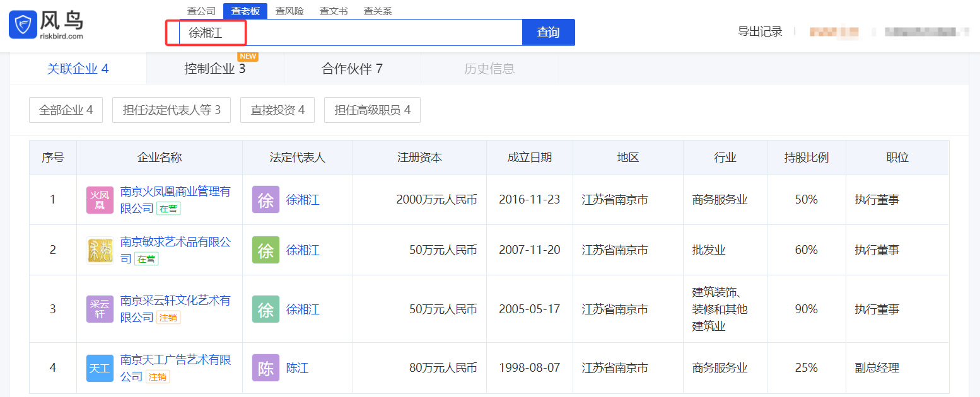This screenshot has height=397, width=980.
Task: Click the Riskbird shield logo
Action: coord(23,25)
